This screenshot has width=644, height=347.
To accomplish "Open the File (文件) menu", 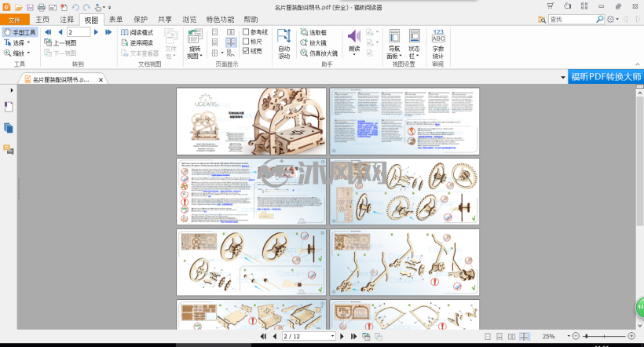I will pyautogui.click(x=15, y=20).
